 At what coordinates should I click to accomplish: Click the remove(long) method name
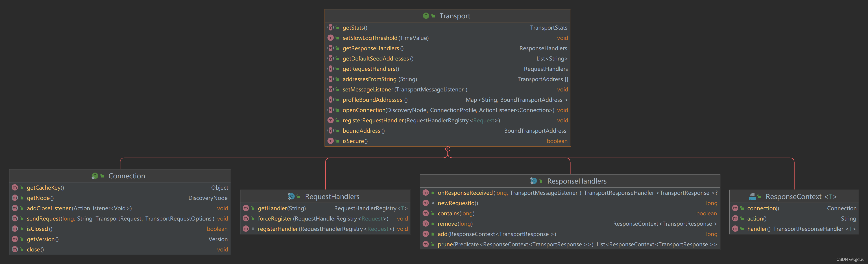(455, 224)
